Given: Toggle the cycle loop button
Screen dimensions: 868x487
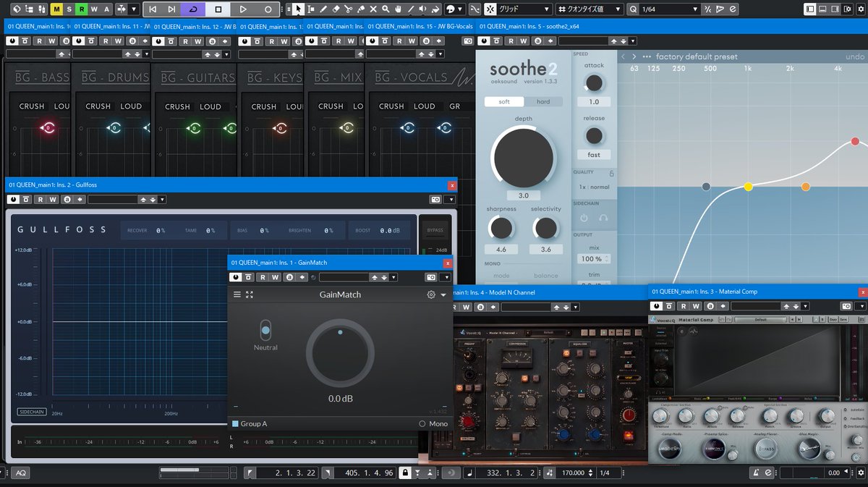Looking at the screenshot, I should [x=193, y=9].
